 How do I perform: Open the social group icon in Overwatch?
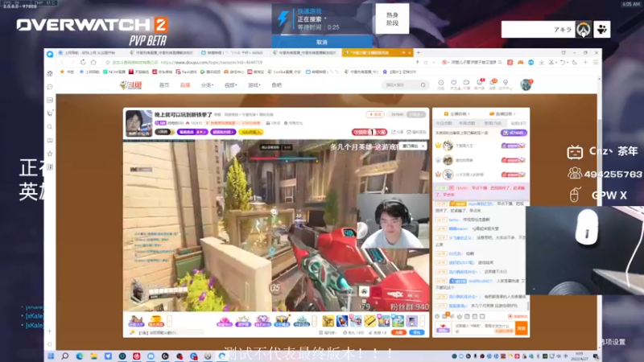tap(602, 30)
